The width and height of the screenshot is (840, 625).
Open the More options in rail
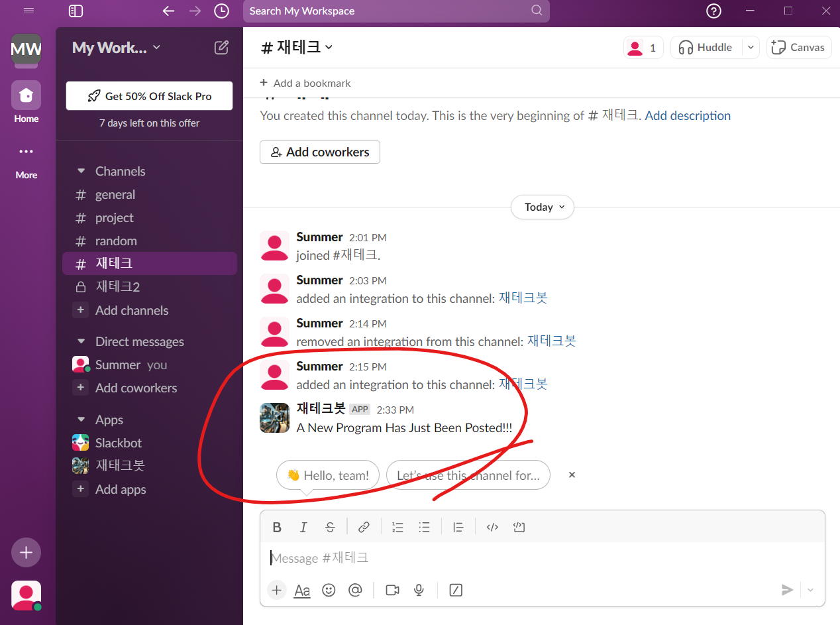coord(26,161)
